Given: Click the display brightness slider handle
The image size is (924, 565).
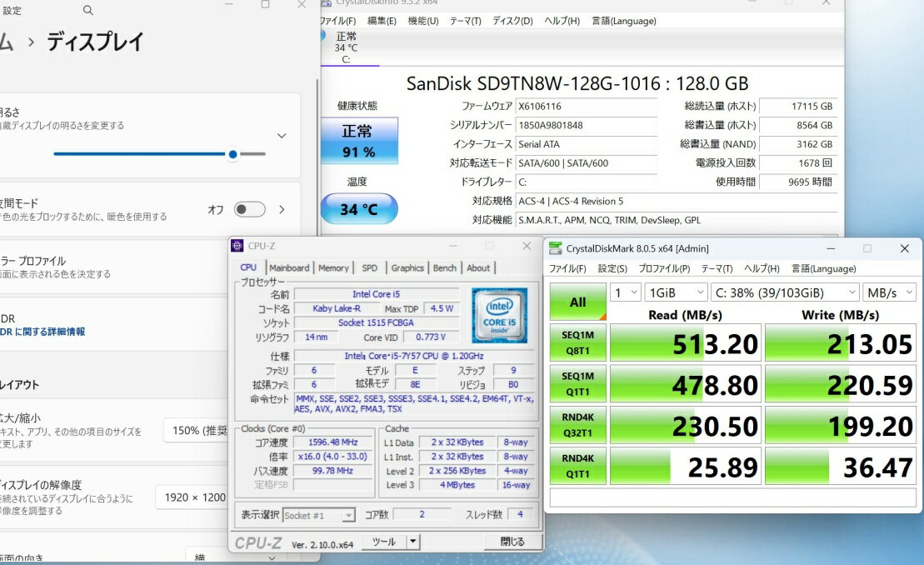Looking at the screenshot, I should pyautogui.click(x=232, y=153).
